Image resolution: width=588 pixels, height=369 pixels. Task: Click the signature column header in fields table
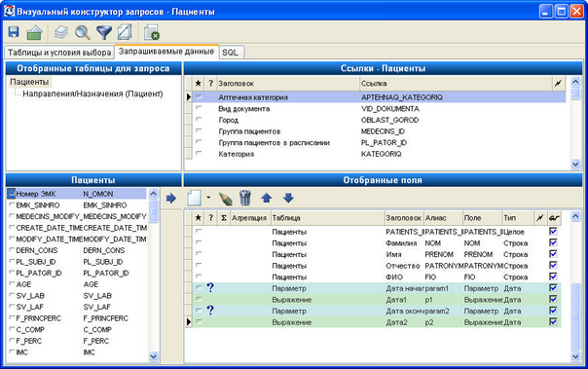click(x=554, y=218)
